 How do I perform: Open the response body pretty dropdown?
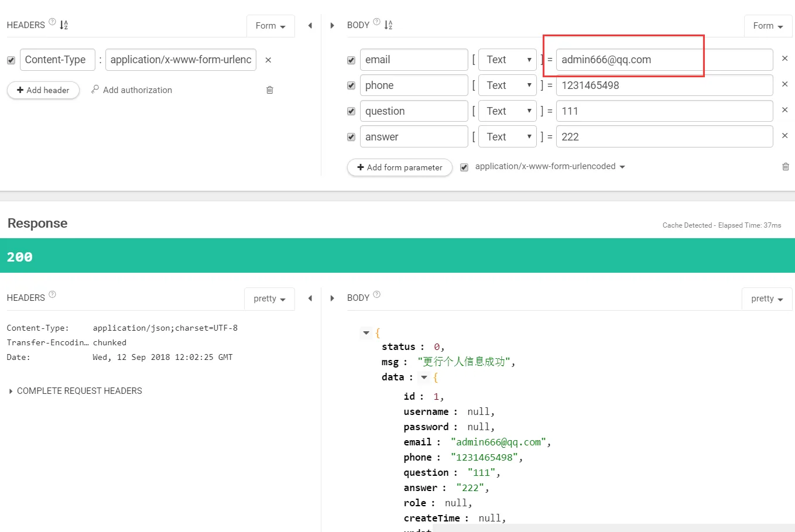click(767, 298)
